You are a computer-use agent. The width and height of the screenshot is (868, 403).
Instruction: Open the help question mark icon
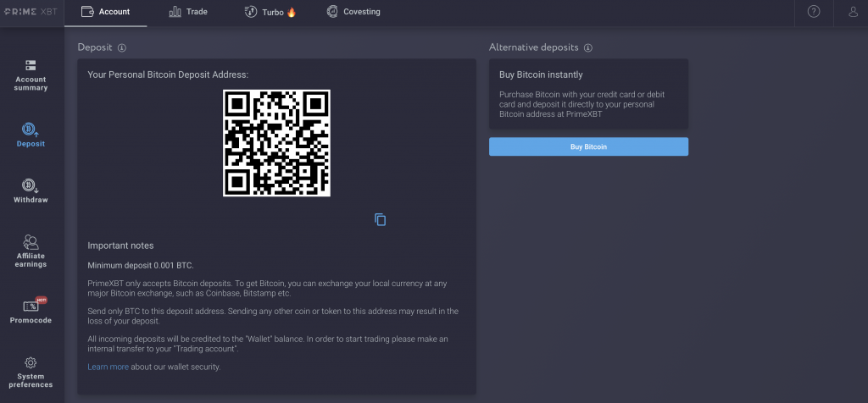(814, 12)
